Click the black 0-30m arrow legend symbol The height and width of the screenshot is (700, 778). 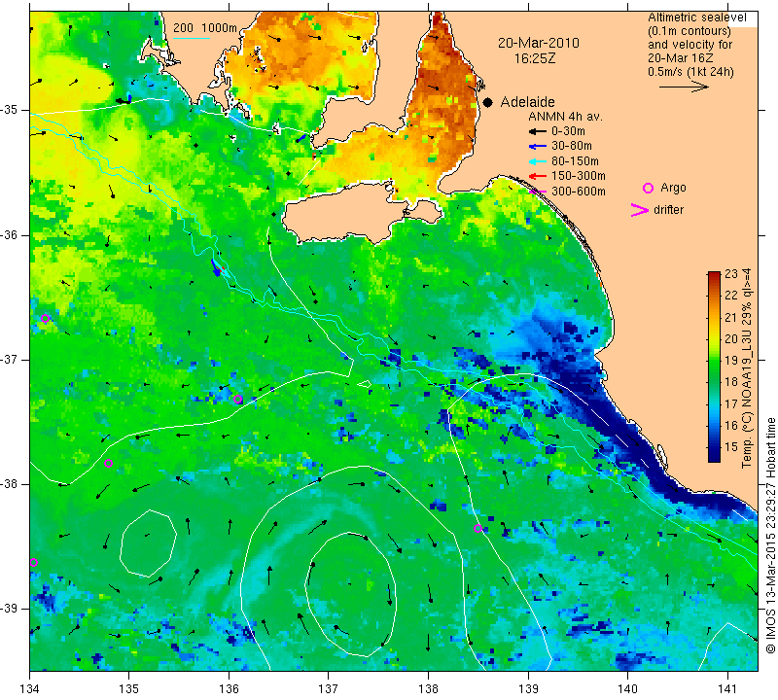coord(538,131)
